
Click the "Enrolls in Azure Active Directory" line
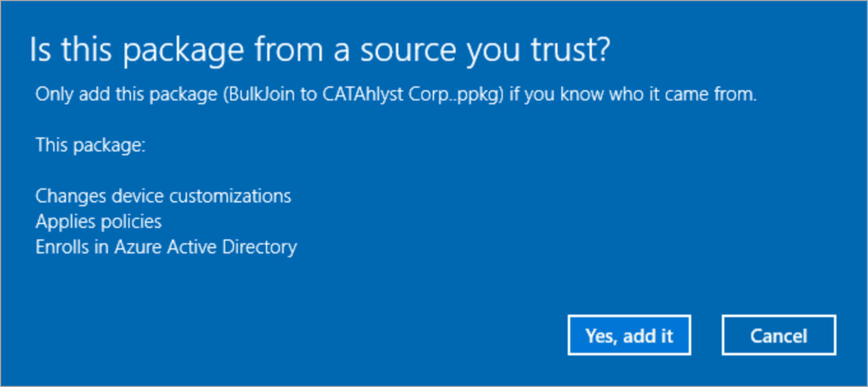tap(166, 247)
